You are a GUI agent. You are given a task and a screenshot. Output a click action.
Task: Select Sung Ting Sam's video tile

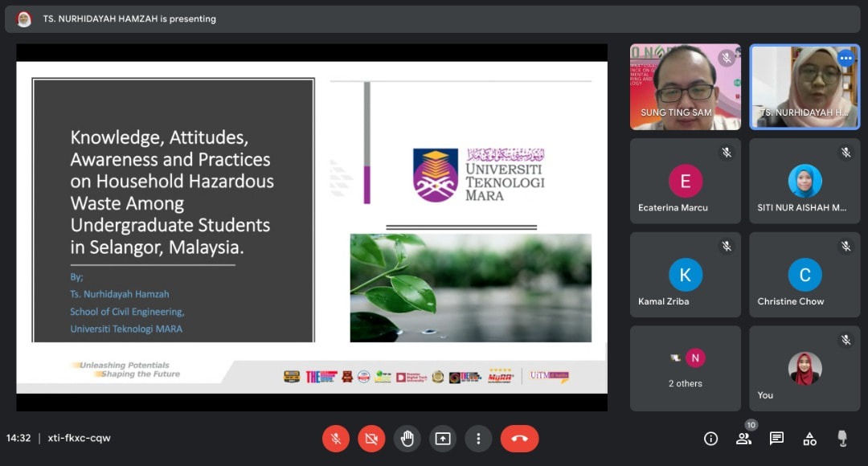click(x=685, y=87)
